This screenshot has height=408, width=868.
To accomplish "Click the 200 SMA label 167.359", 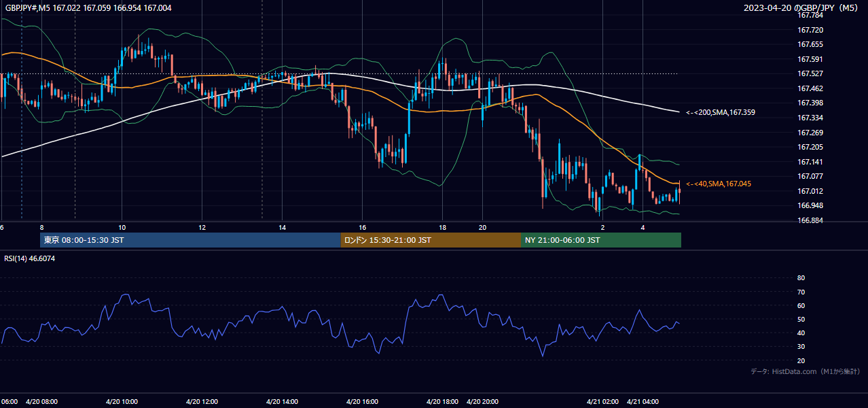I will (720, 112).
